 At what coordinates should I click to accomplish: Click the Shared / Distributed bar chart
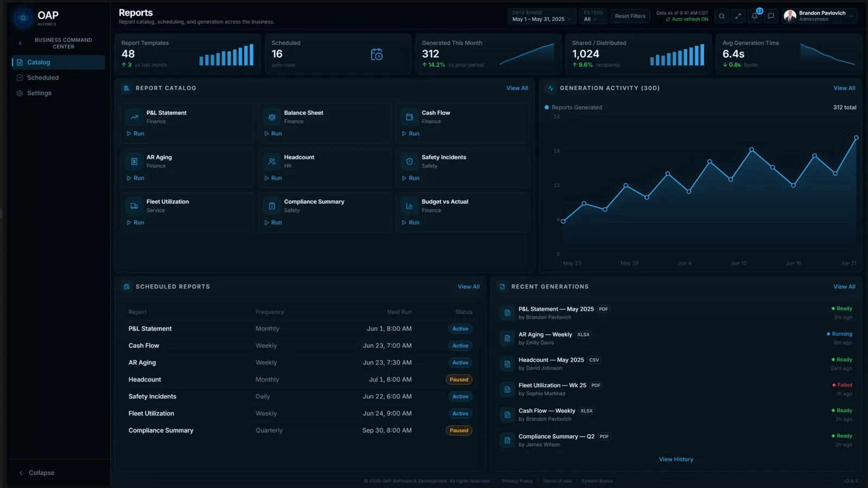point(677,55)
